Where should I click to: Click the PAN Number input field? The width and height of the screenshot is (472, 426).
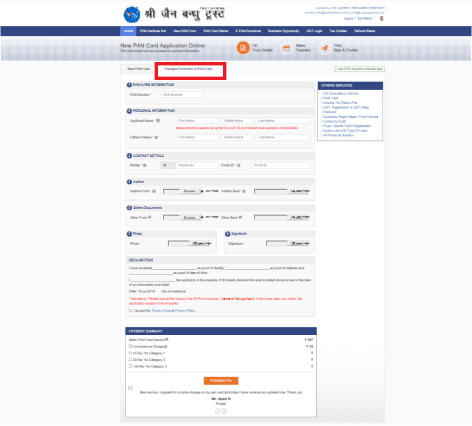click(x=182, y=95)
